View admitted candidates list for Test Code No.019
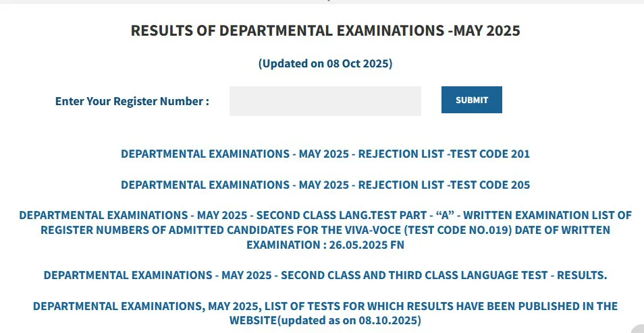 (325, 231)
